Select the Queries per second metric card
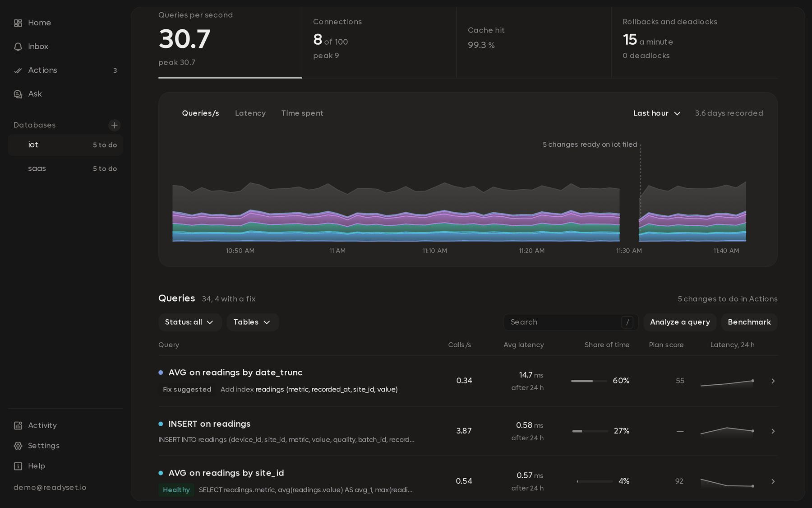Screen dimensions: 812x508 point(230,42)
